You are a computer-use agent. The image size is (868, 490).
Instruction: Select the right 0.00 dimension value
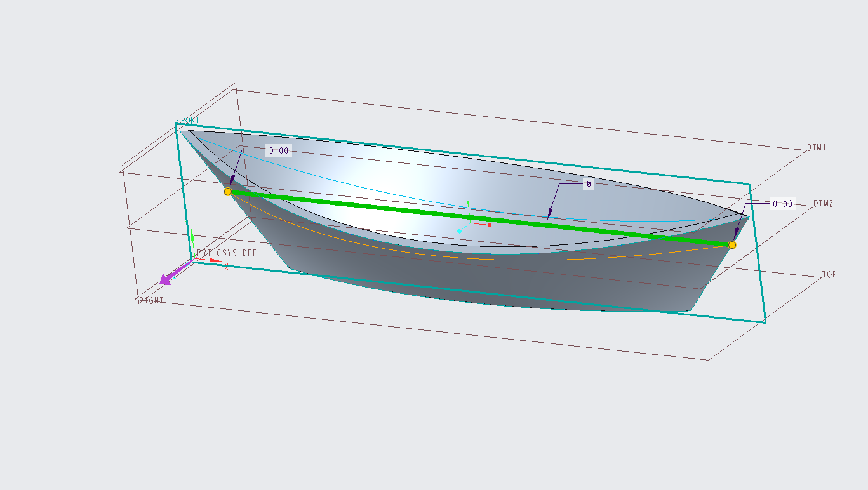783,204
